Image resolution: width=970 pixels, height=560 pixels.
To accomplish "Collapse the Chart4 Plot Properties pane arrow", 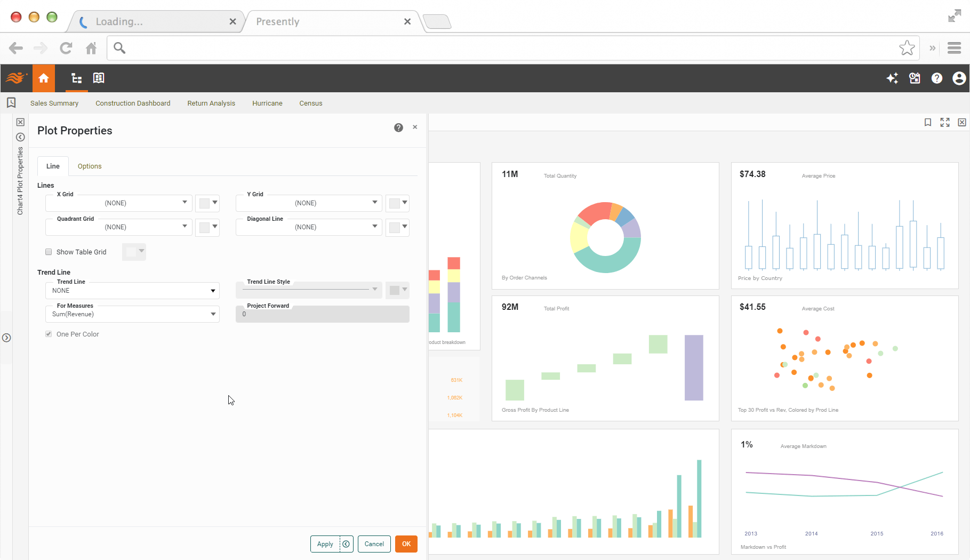I will [x=20, y=137].
